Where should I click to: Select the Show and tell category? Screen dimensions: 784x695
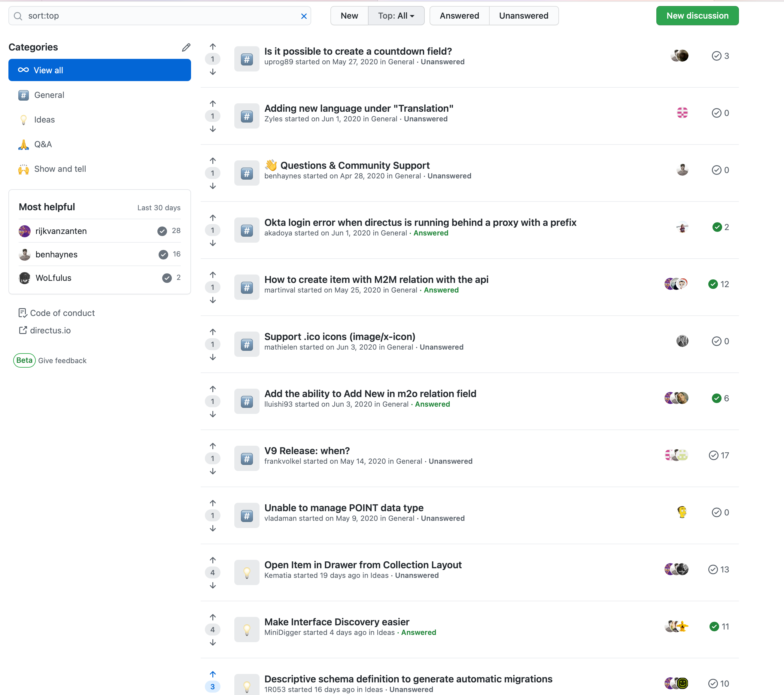click(x=60, y=169)
